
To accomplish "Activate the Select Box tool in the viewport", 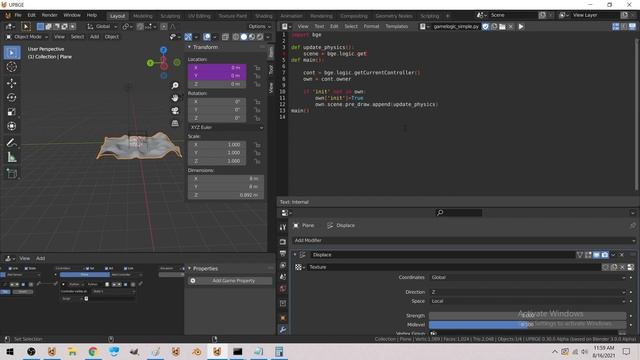I will pos(11,53).
